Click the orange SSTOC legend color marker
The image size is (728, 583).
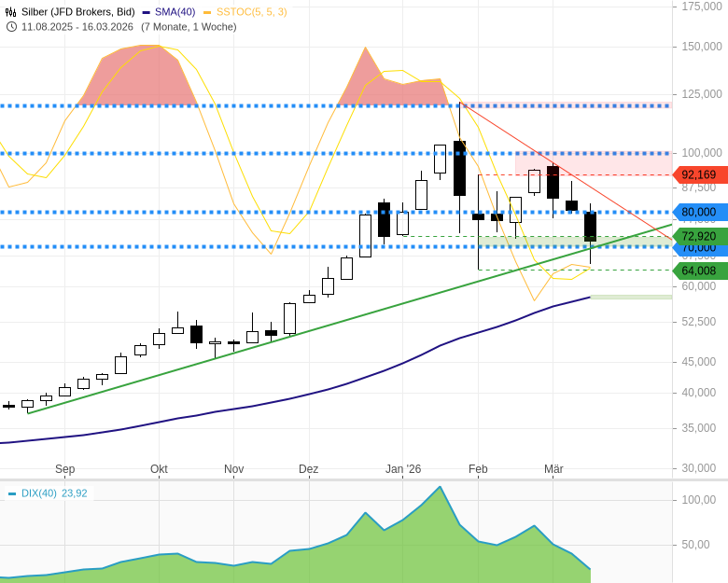pyautogui.click(x=207, y=12)
